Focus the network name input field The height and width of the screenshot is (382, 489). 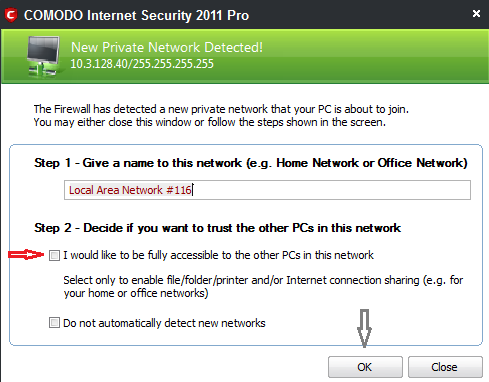click(267, 190)
